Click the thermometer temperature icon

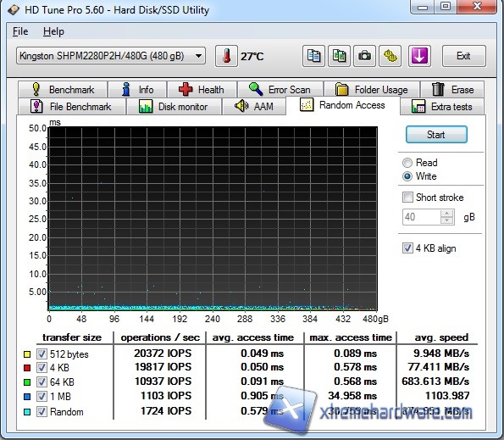coord(227,56)
